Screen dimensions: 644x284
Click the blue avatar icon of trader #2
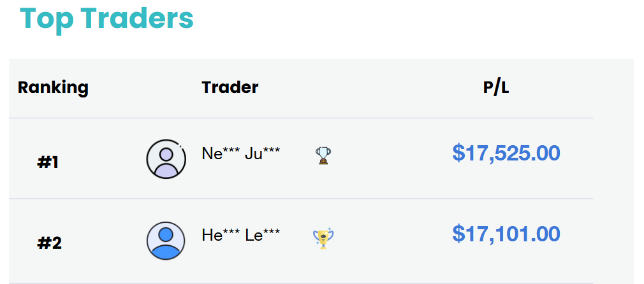166,241
